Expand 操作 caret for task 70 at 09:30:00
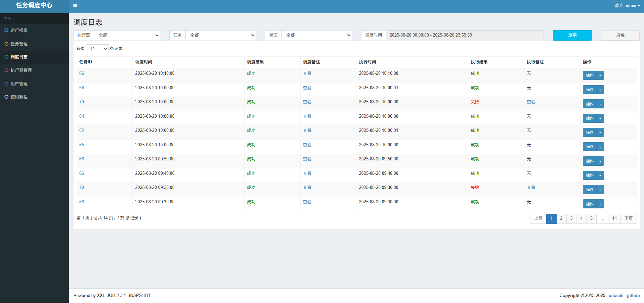Screen dimensions: 644x303 600,190
